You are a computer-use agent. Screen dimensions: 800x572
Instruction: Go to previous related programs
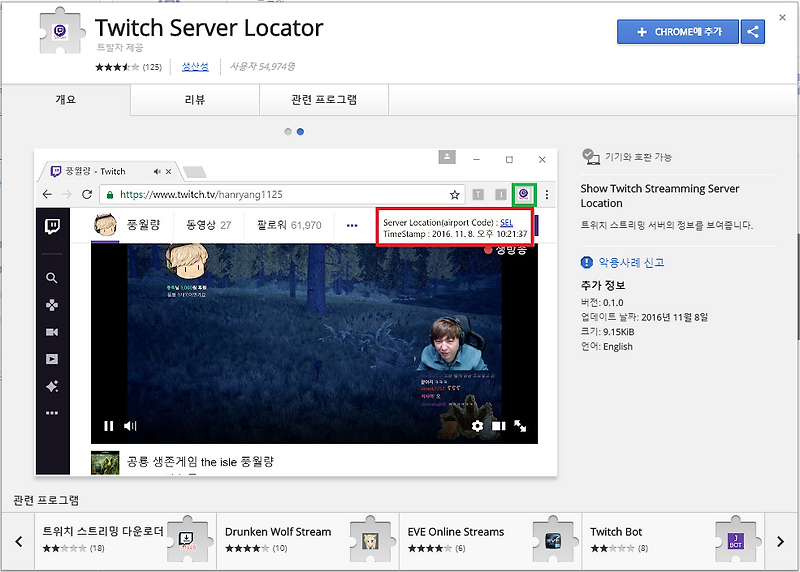(x=19, y=541)
